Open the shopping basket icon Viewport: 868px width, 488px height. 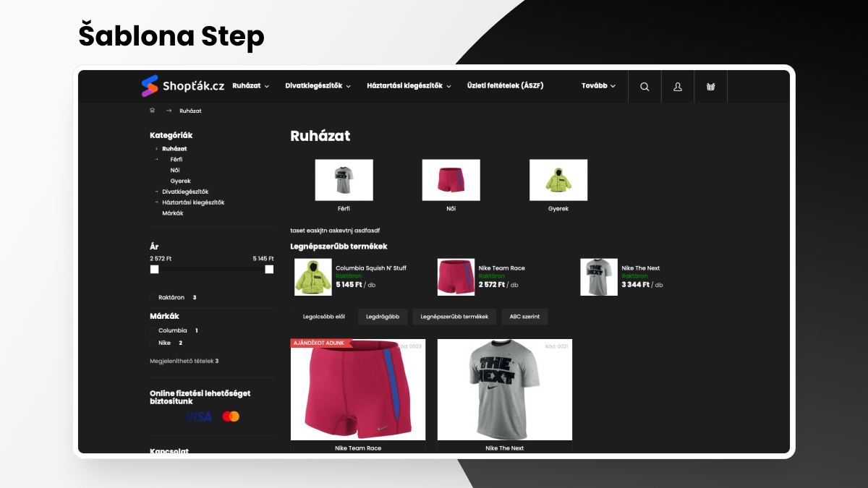click(x=710, y=86)
